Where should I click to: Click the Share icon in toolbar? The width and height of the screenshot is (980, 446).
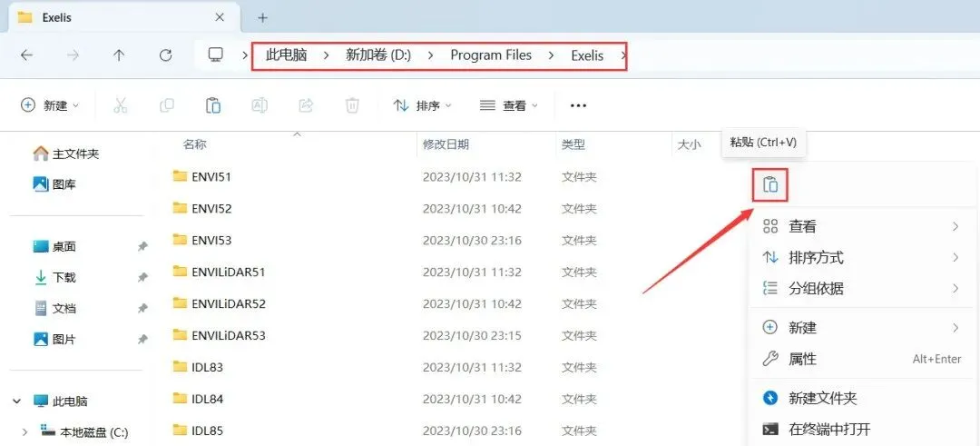pyautogui.click(x=306, y=105)
